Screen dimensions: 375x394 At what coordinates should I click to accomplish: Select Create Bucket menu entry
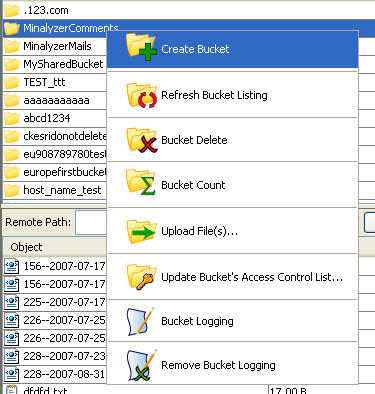tap(233, 49)
